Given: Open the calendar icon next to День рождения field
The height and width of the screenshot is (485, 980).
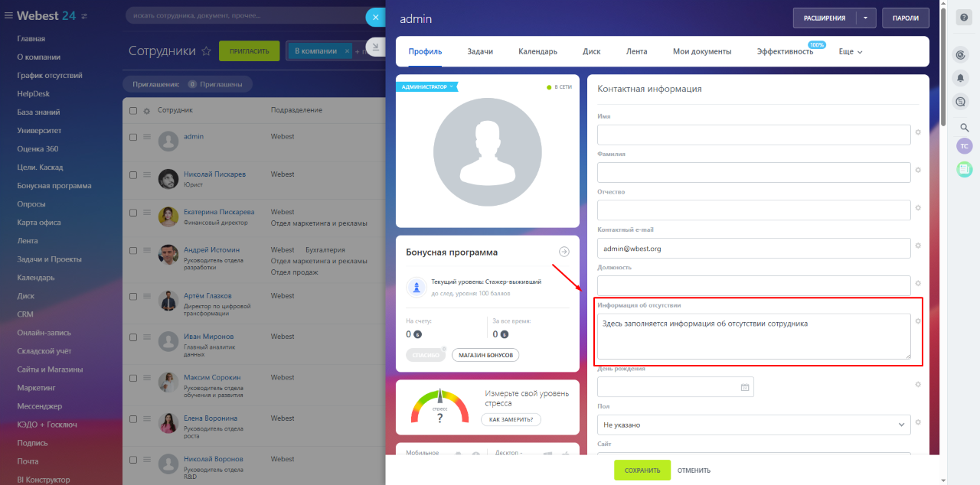Looking at the screenshot, I should pyautogui.click(x=743, y=386).
